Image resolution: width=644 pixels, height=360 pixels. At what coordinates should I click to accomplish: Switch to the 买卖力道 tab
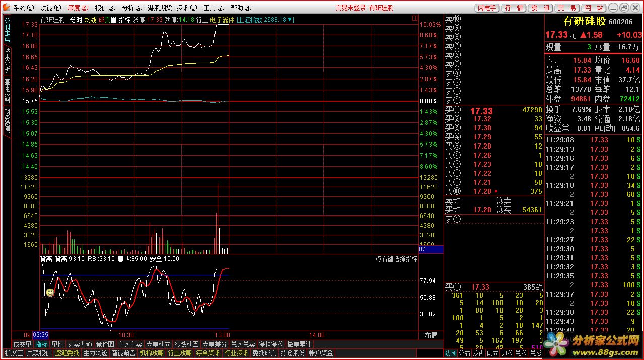tap(80, 344)
